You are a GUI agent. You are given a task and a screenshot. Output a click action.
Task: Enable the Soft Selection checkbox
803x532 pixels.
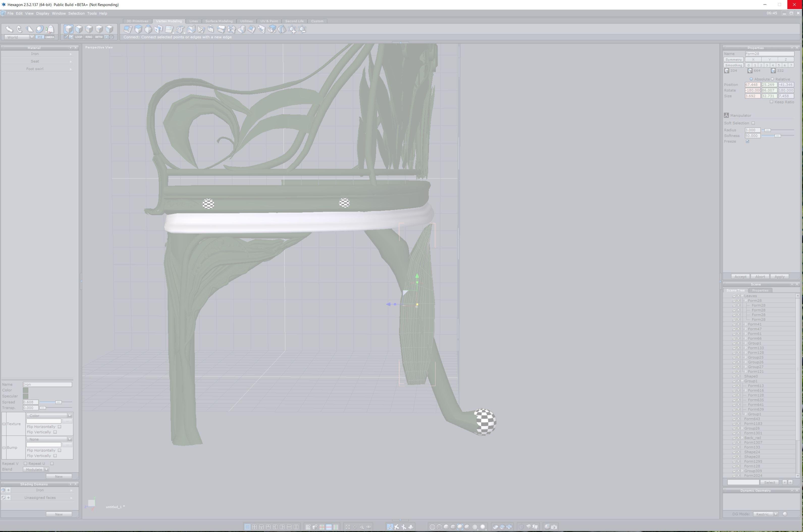tap(753, 123)
